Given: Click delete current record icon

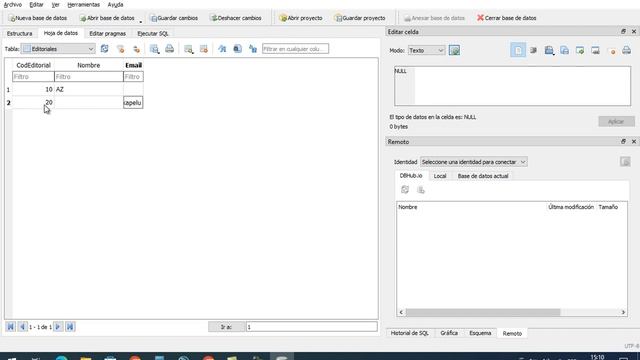Looking at the screenshot, I should [x=204, y=49].
